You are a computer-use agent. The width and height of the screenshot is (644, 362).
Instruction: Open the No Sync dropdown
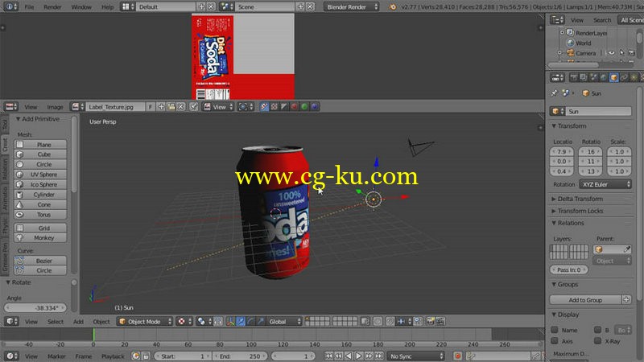pyautogui.click(x=416, y=356)
